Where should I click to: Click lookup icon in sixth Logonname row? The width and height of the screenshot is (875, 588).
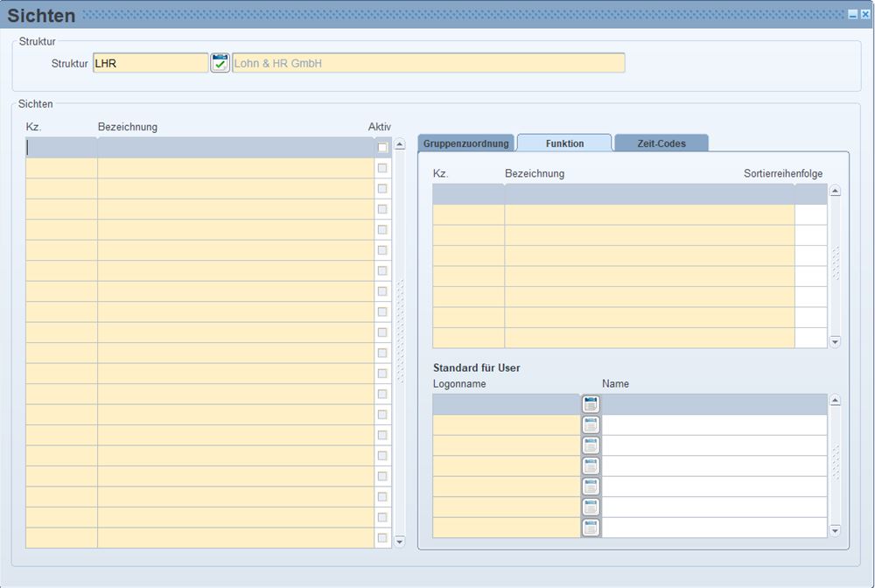pos(591,507)
